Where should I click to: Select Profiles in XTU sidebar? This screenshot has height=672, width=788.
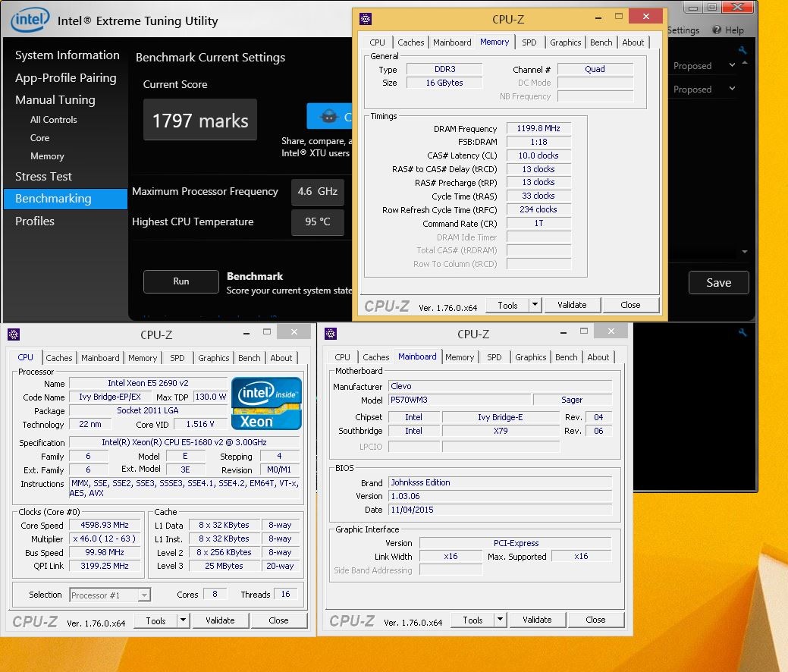[x=35, y=221]
